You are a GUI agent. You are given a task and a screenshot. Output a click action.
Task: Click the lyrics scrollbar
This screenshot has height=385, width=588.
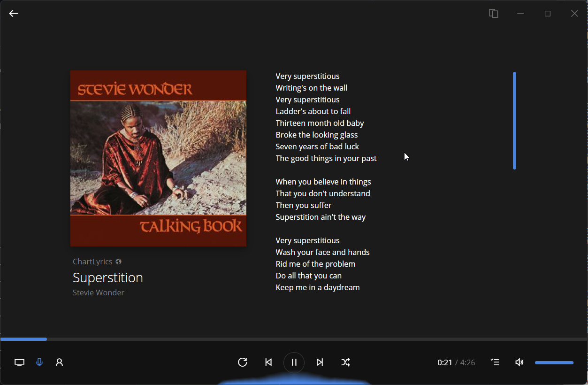[514, 121]
